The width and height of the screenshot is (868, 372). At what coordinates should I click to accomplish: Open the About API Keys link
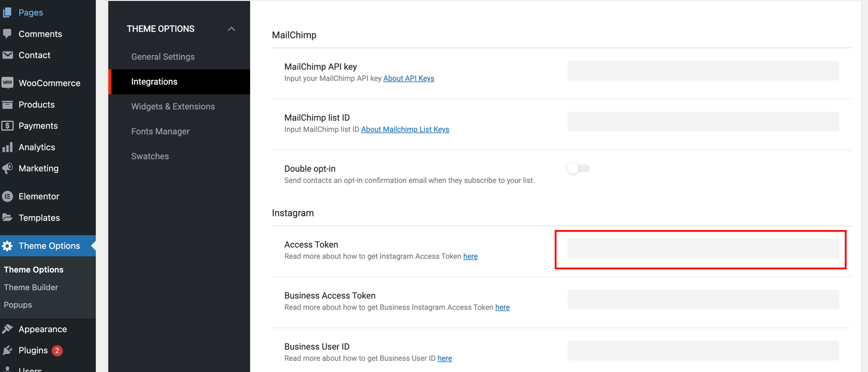pyautogui.click(x=408, y=78)
